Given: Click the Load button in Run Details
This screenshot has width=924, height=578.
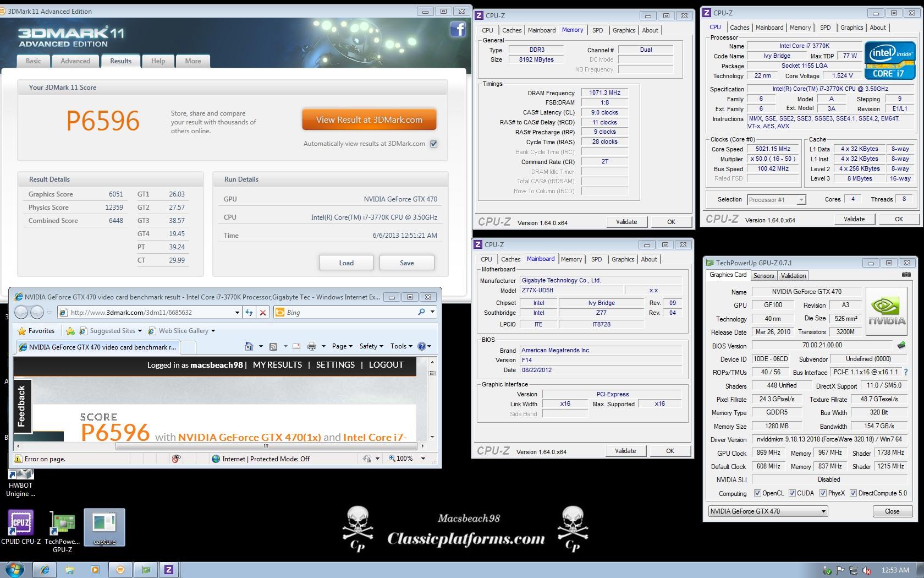Looking at the screenshot, I should [x=346, y=263].
